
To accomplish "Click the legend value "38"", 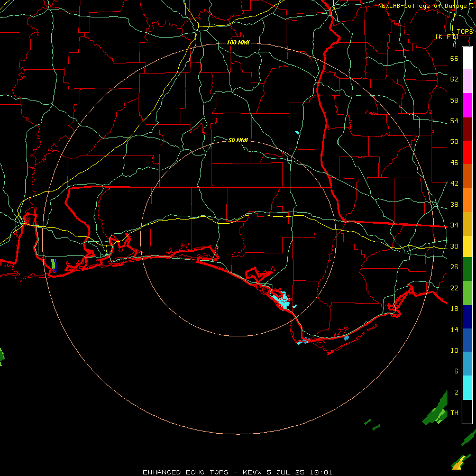I will point(454,204).
